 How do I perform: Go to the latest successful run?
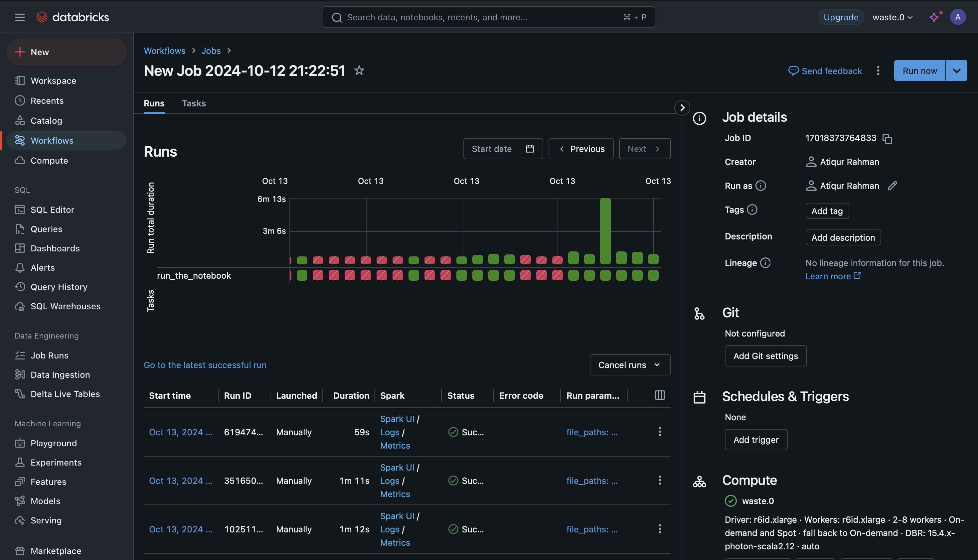[x=205, y=364]
